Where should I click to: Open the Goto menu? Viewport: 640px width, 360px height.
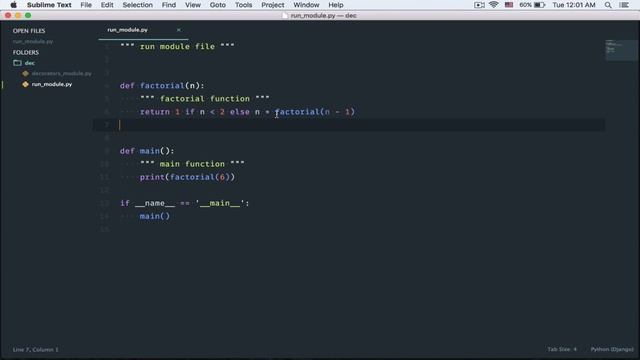(218, 5)
